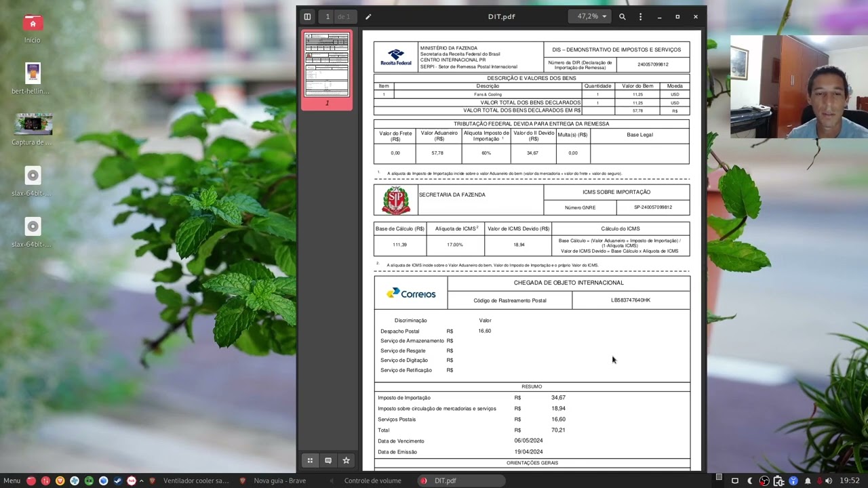868x488 pixels.
Task: Open the volume speaker tray icon
Action: [x=829, y=481]
